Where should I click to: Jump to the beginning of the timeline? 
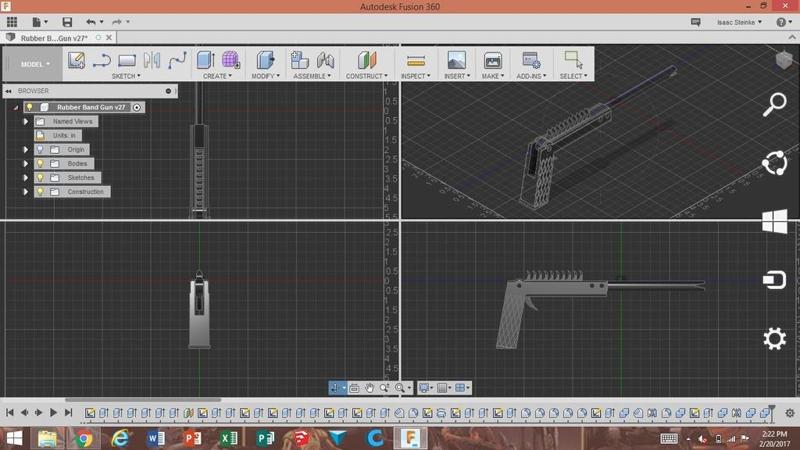pos(10,413)
